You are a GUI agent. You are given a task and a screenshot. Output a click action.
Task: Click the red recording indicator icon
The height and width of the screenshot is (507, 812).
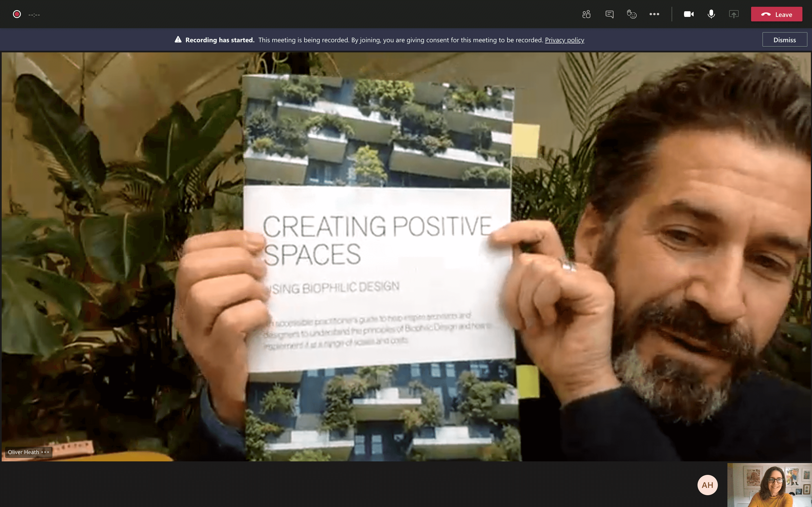17,14
